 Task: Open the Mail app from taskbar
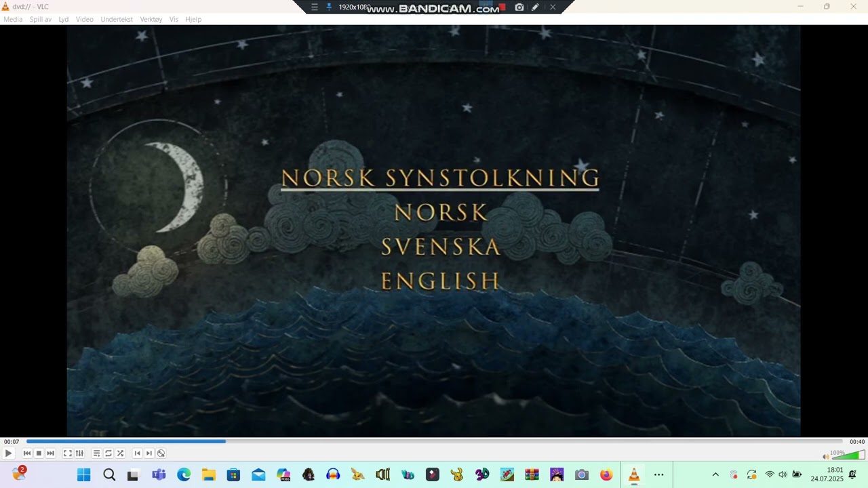tap(258, 475)
